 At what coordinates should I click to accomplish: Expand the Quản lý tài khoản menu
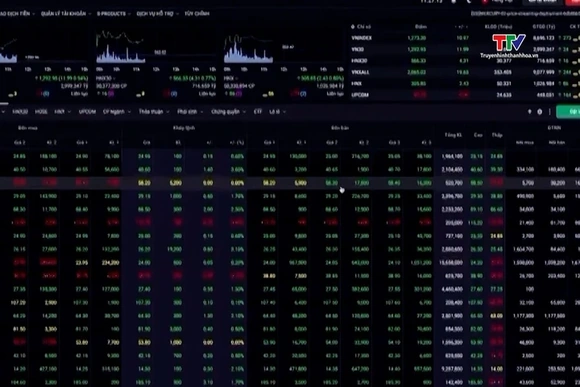tap(66, 14)
